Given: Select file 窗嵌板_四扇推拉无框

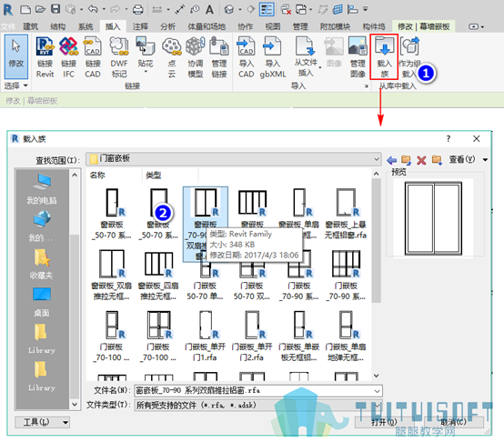Looking at the screenshot, I should point(158,275).
